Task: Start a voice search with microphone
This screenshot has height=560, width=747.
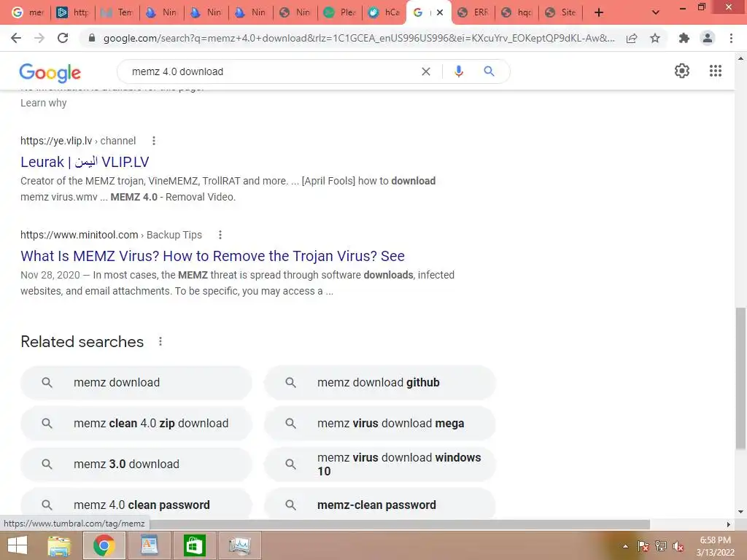Action: [x=458, y=71]
